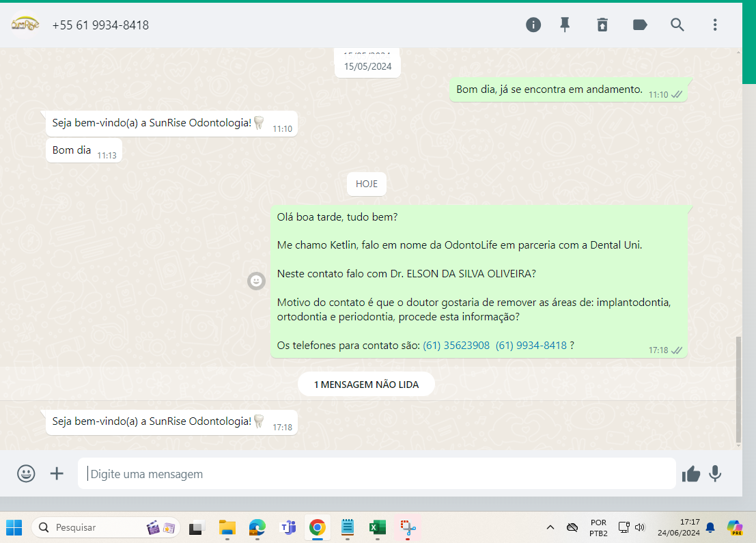Add a label with the tag icon

pyautogui.click(x=640, y=25)
